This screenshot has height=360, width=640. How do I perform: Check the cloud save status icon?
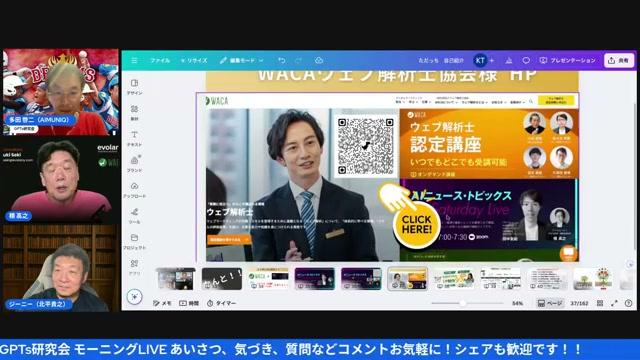[319, 60]
